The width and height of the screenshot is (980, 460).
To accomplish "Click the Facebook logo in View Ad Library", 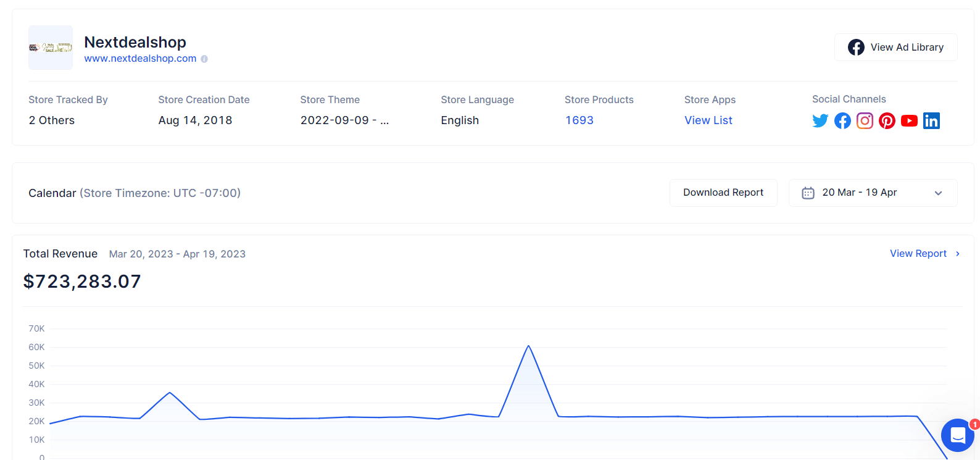I will point(856,48).
